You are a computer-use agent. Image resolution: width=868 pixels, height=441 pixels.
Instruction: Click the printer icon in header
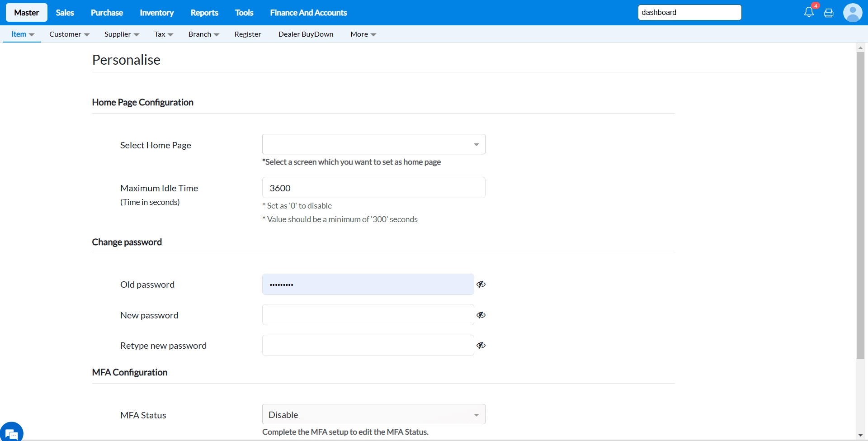click(829, 13)
